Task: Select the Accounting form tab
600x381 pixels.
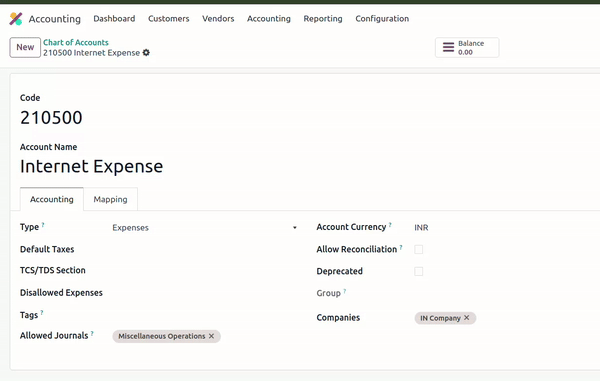Action: click(52, 199)
